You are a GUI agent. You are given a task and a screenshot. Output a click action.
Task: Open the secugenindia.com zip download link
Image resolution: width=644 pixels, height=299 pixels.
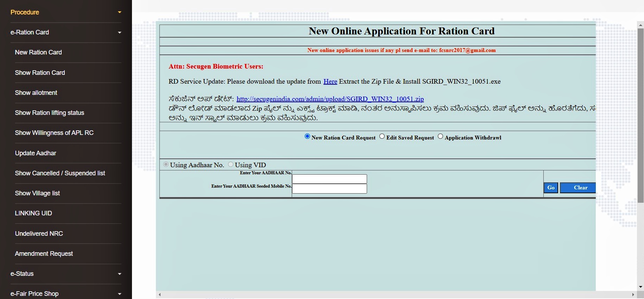coord(330,99)
